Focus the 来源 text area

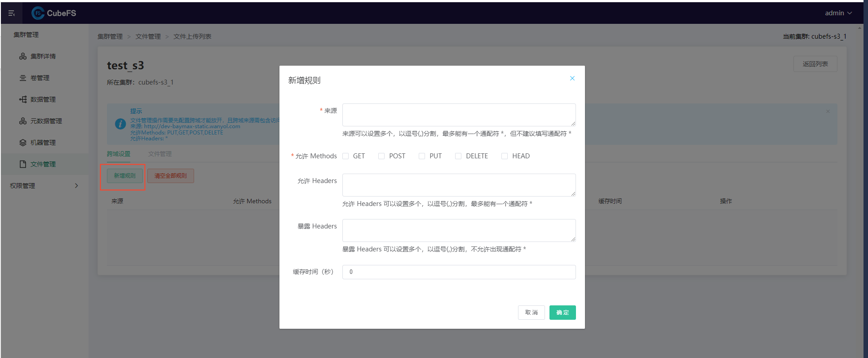(459, 115)
